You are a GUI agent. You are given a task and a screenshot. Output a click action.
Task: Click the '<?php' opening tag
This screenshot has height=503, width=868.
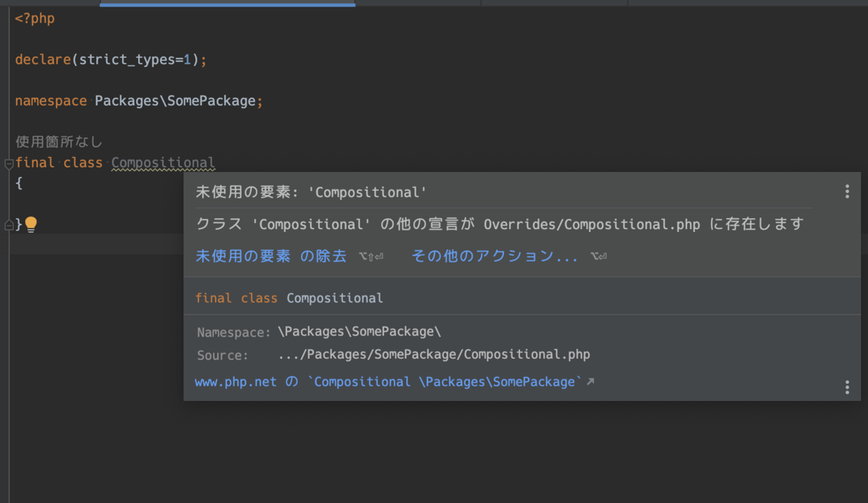(x=35, y=19)
